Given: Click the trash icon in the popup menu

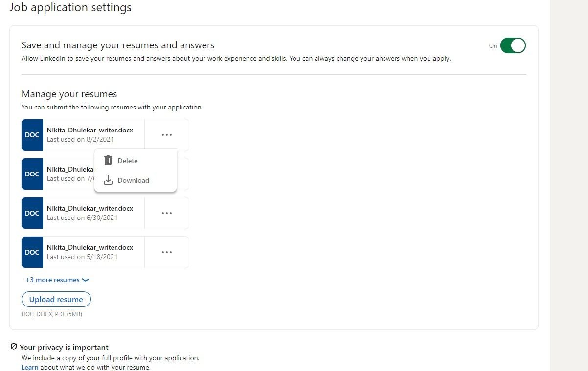Looking at the screenshot, I should (x=108, y=161).
